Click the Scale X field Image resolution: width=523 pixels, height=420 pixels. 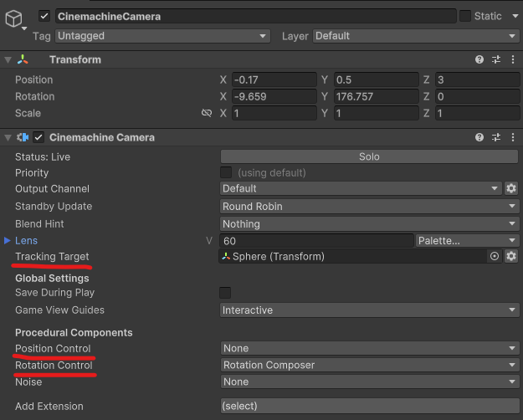(274, 113)
